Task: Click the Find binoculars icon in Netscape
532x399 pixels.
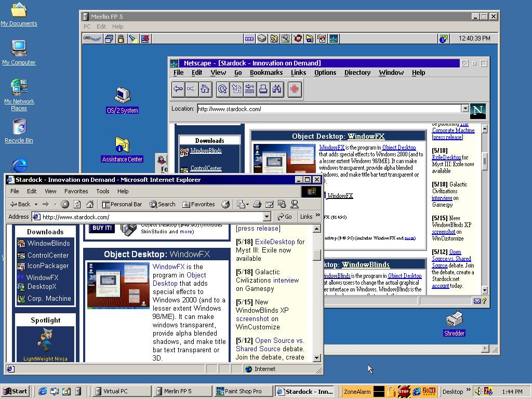Action: (277, 89)
